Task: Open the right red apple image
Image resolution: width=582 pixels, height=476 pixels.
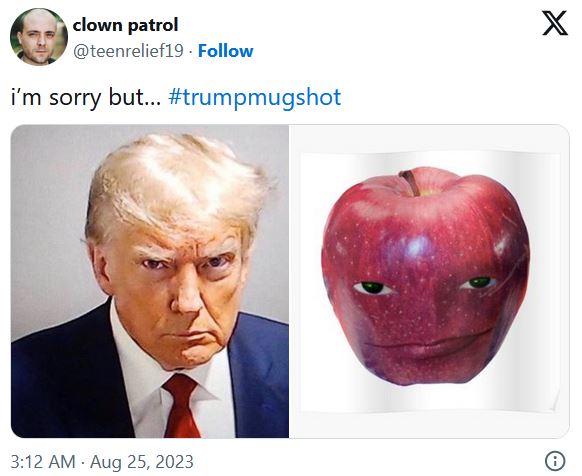Action: click(429, 281)
